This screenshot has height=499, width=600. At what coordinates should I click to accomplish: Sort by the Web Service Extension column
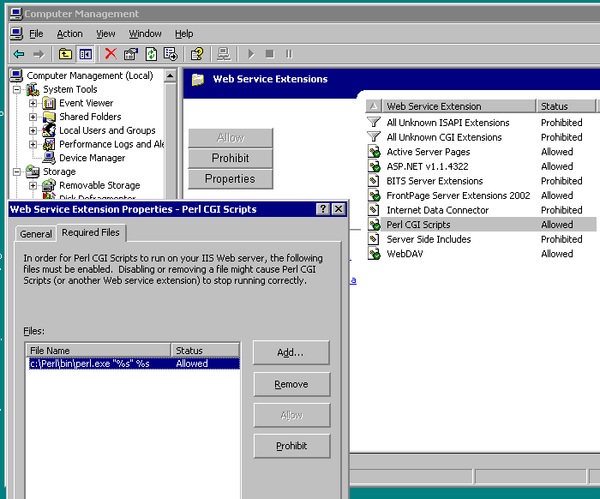click(x=459, y=106)
